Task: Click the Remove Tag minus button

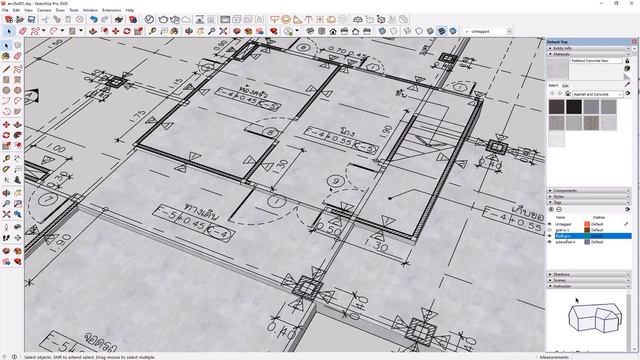Action: 559,209
